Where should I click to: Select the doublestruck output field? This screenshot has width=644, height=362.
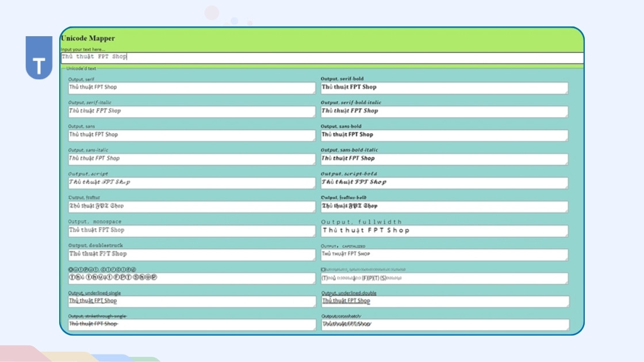pyautogui.click(x=191, y=254)
